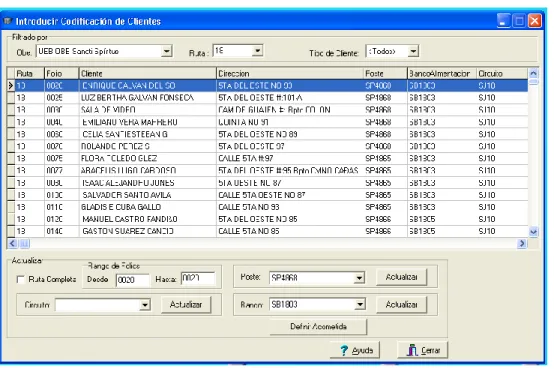Click the Ayuda help question-mark icon
This screenshot has height=369, width=554.
pos(344,350)
